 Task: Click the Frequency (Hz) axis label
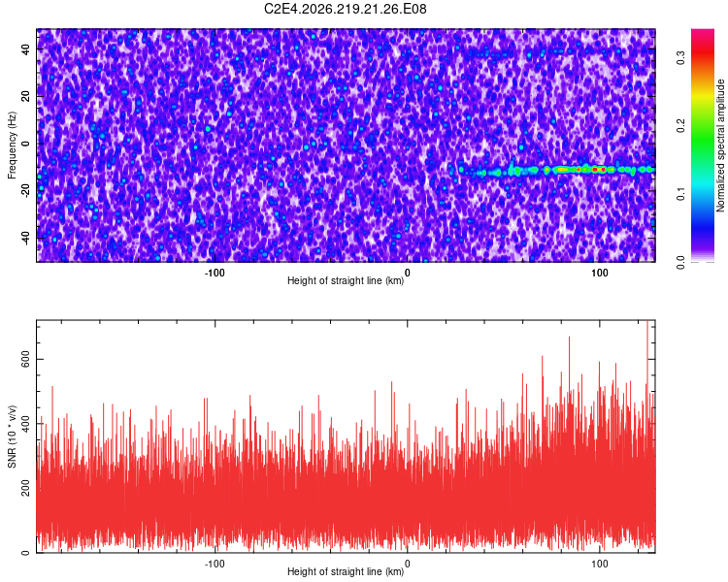coord(12,145)
